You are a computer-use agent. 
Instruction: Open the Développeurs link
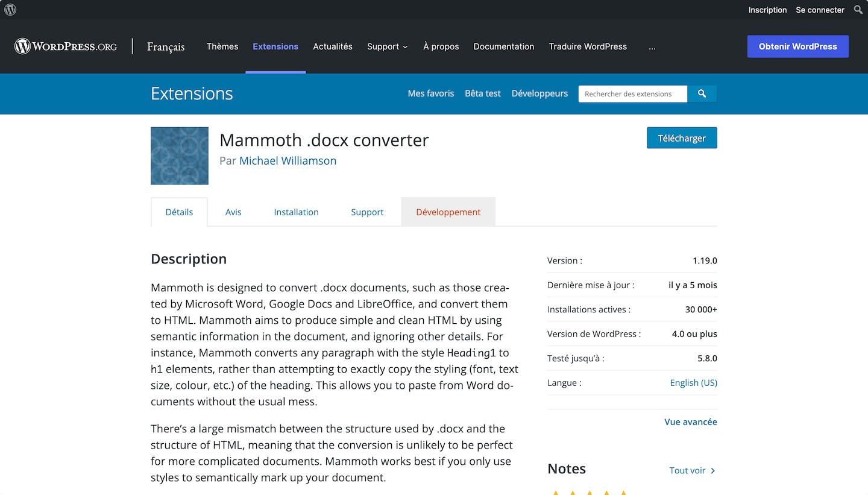tap(539, 93)
